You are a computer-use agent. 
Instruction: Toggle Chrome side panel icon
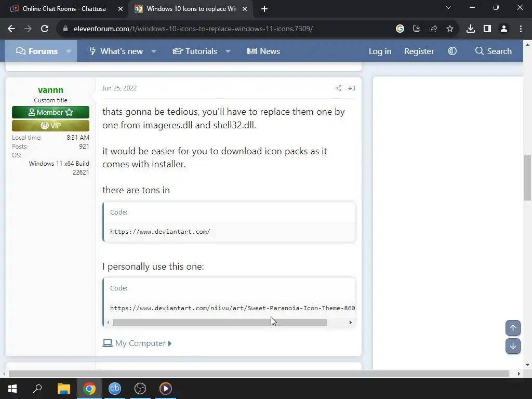point(487,29)
